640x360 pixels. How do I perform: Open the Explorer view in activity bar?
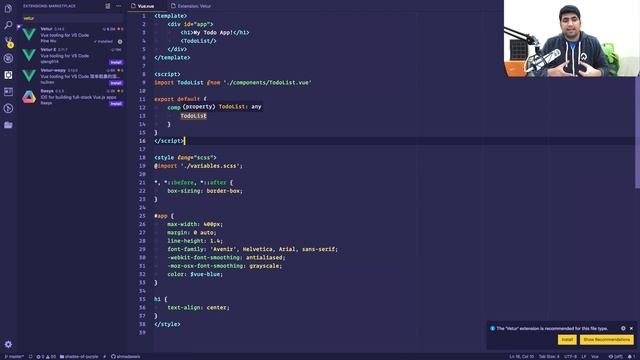click(8, 8)
